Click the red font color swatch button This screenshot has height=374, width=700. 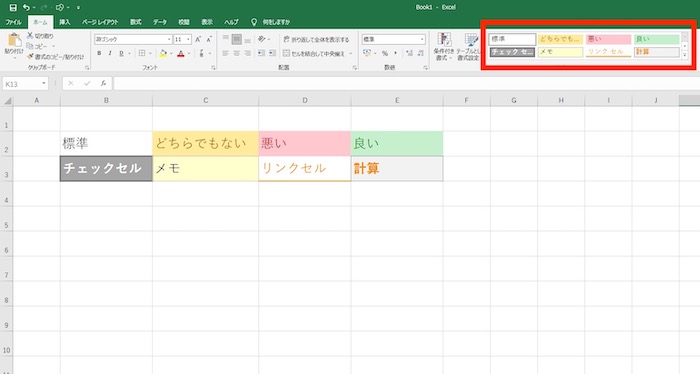click(x=180, y=54)
